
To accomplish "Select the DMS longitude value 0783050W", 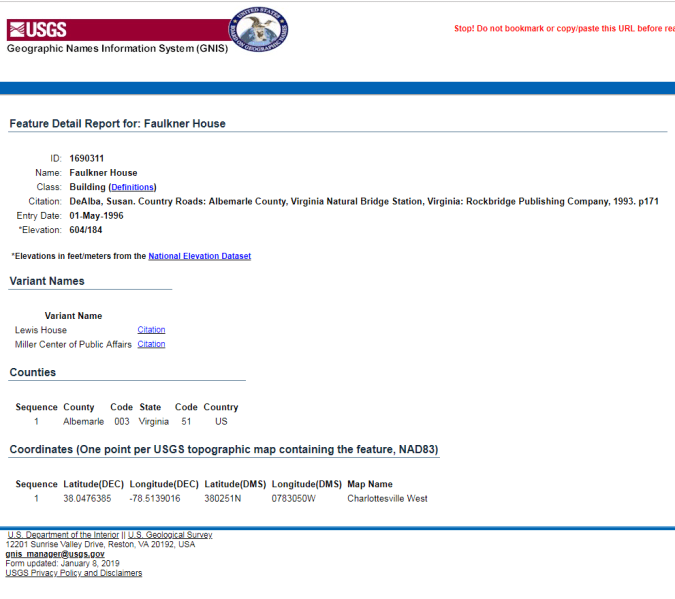I will [294, 498].
